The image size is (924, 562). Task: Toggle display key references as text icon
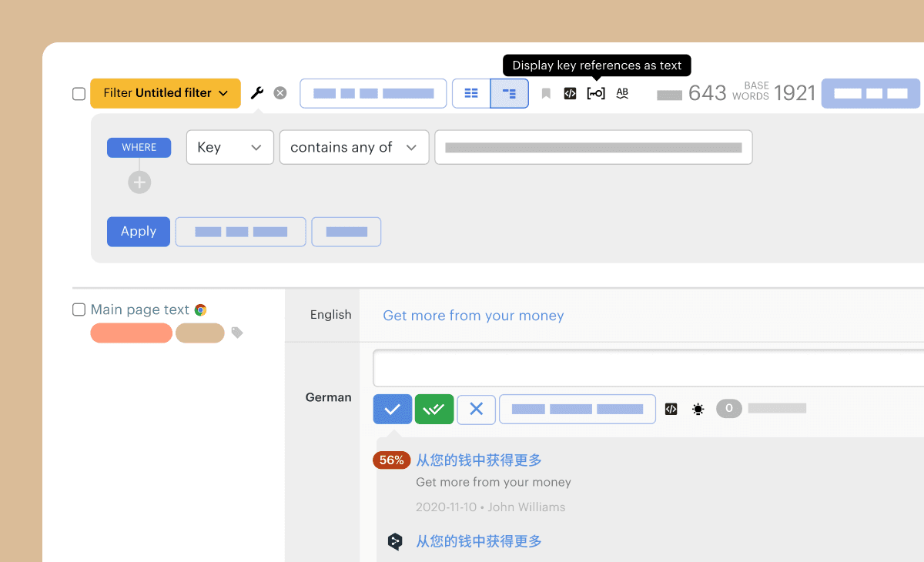(x=596, y=93)
